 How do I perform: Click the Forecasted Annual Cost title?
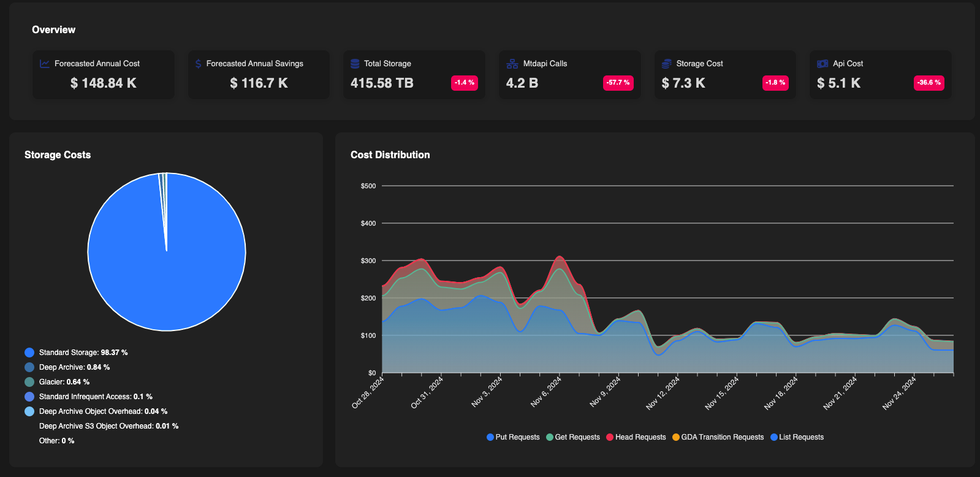coord(97,64)
